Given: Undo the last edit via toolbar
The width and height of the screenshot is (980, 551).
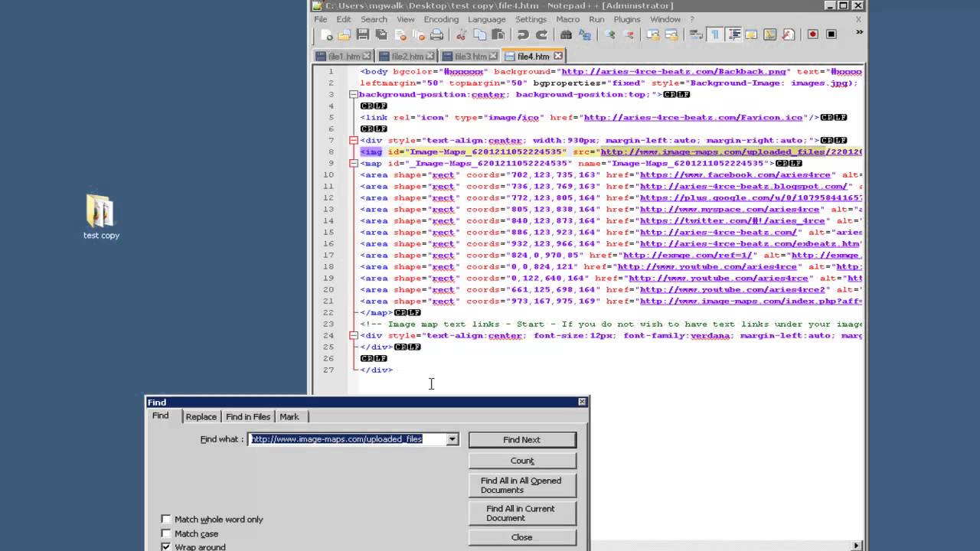Looking at the screenshot, I should [x=523, y=34].
